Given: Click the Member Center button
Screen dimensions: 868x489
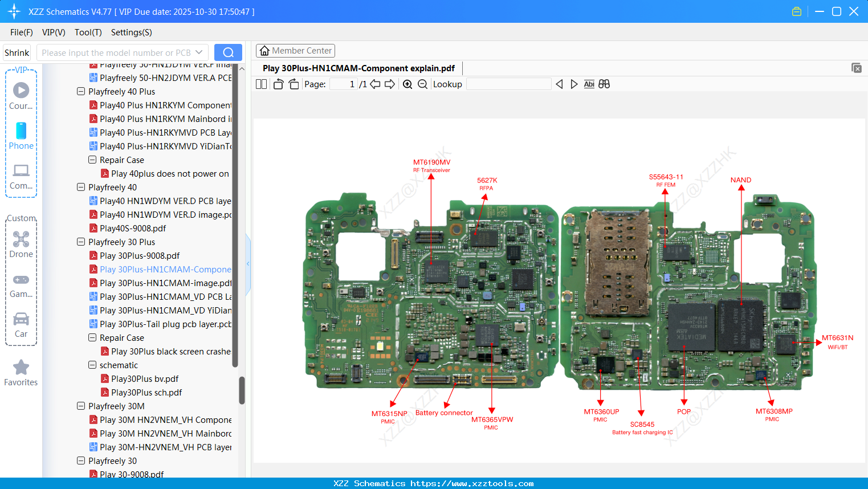Looking at the screenshot, I should [295, 51].
